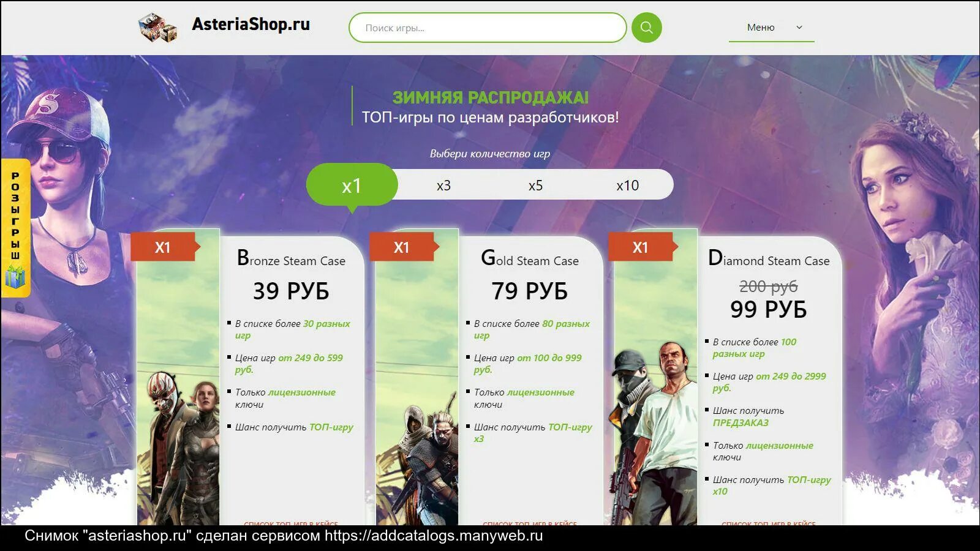Click 'Шанс получить ПРЕДЗАКАЗ'
Screen dimensions: 980x551
tap(748, 416)
